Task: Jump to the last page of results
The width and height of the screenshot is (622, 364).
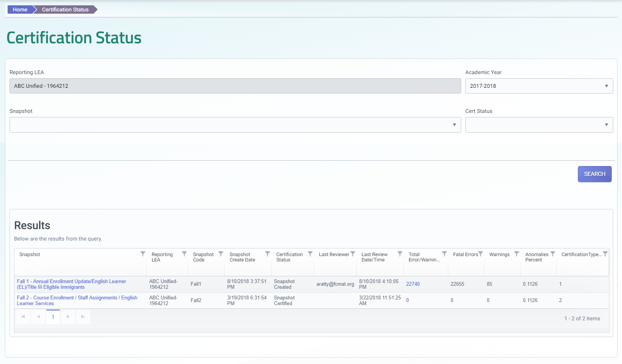Action: click(x=83, y=317)
